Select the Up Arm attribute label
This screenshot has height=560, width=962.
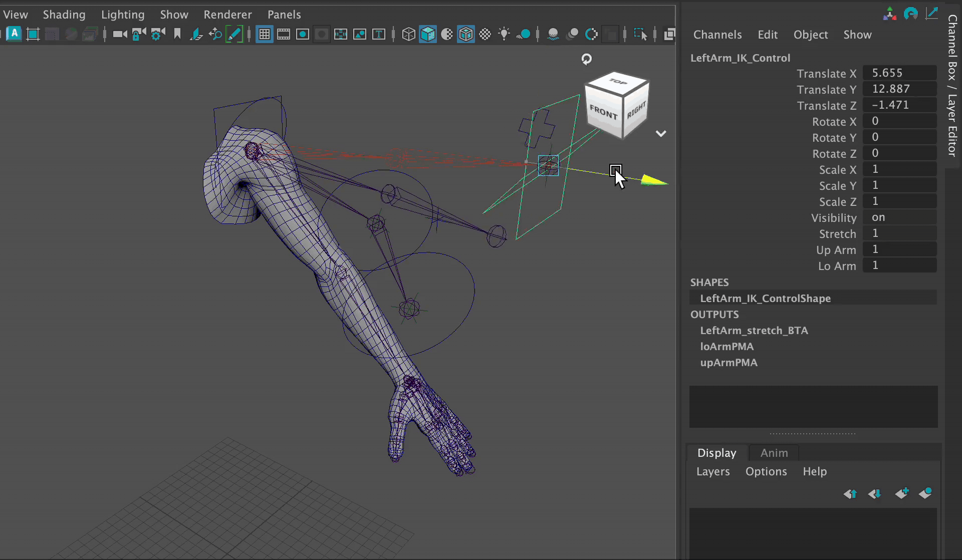click(836, 250)
